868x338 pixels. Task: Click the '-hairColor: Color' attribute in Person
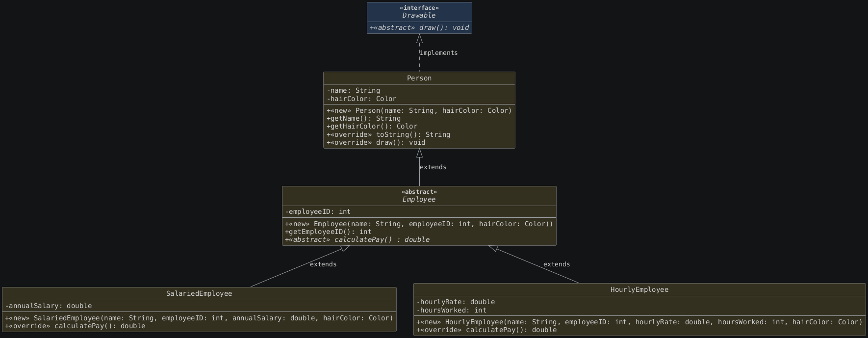pyautogui.click(x=361, y=99)
